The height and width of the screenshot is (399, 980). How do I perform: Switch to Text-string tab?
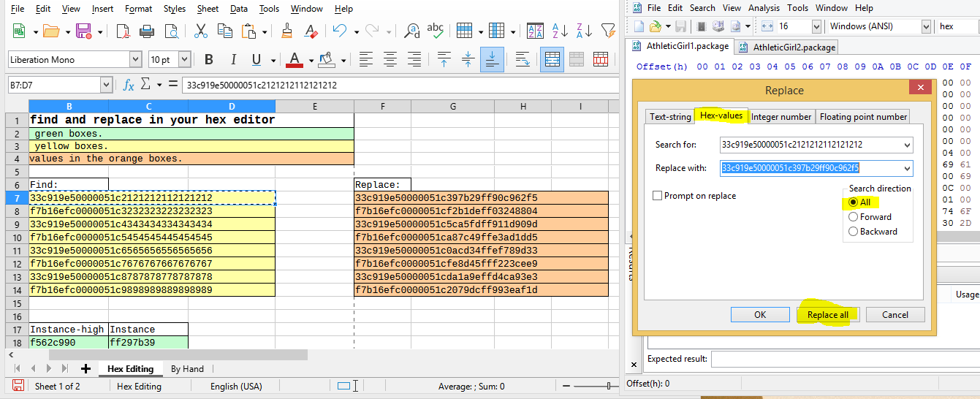point(670,117)
